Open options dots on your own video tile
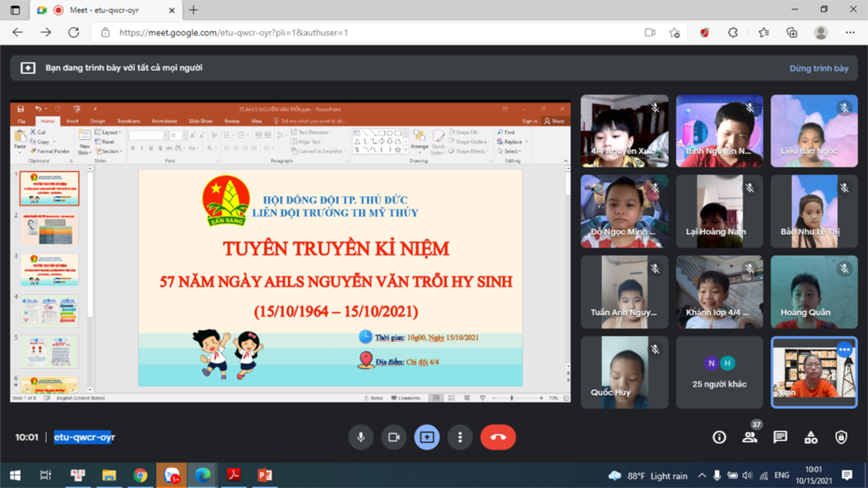 [844, 350]
